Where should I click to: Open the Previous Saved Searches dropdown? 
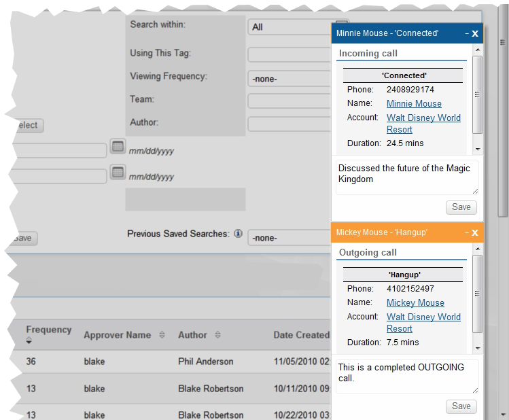(289, 238)
